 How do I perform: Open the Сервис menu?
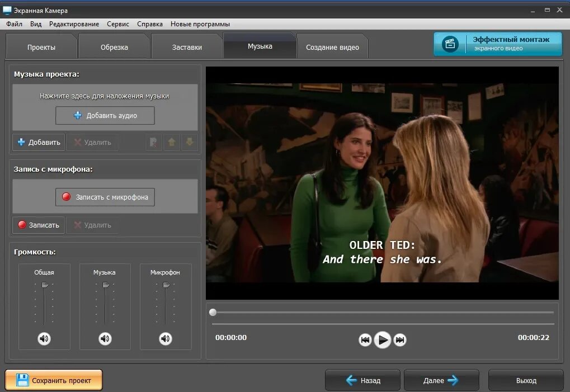118,24
